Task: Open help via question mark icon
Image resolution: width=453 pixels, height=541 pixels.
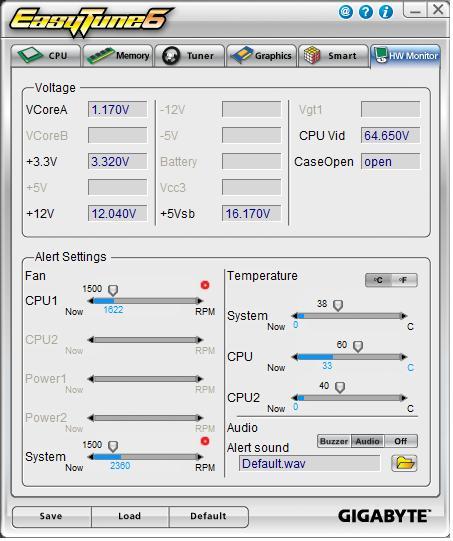Action: click(366, 12)
